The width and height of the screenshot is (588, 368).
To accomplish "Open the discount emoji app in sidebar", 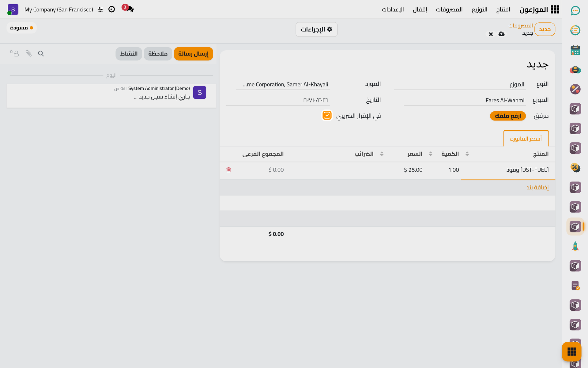I will click(575, 168).
